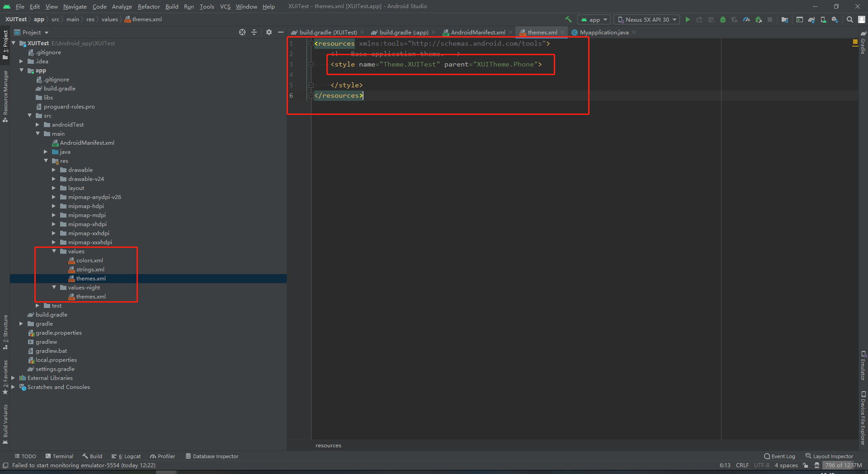Open the Database Inspector panel
Screen dimensions: 868x474
click(x=212, y=456)
